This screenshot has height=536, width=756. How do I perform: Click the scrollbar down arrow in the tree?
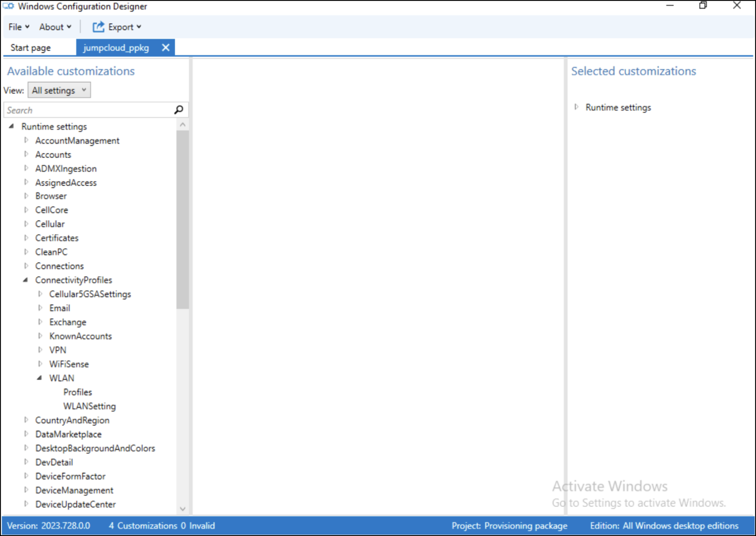click(x=183, y=508)
